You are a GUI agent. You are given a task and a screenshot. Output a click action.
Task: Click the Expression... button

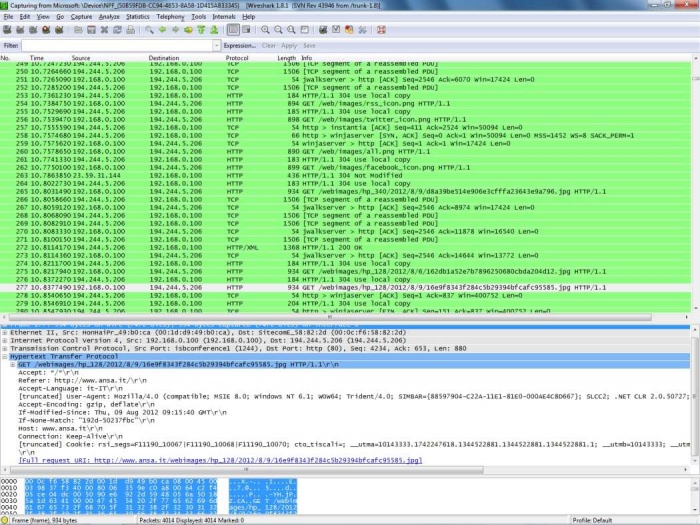pos(240,46)
